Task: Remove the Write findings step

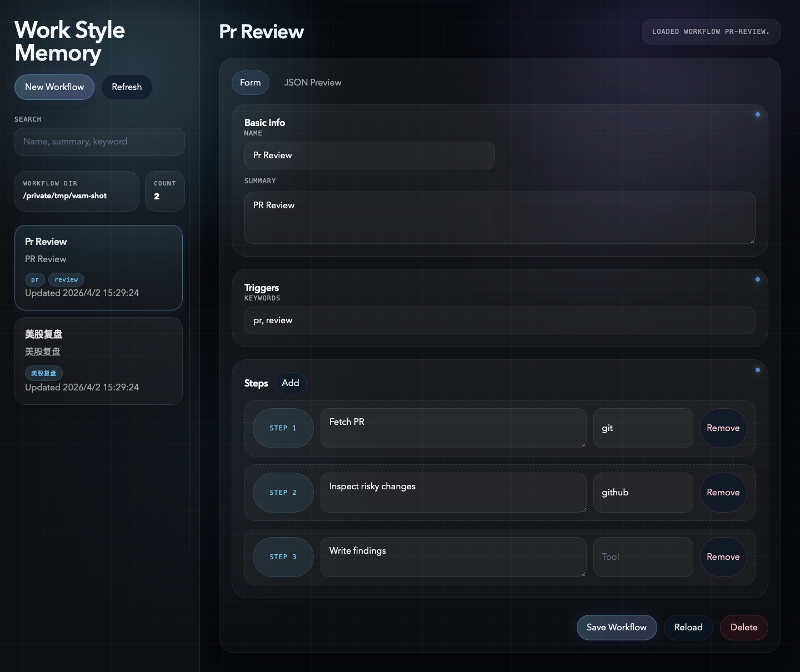Action: pos(723,557)
